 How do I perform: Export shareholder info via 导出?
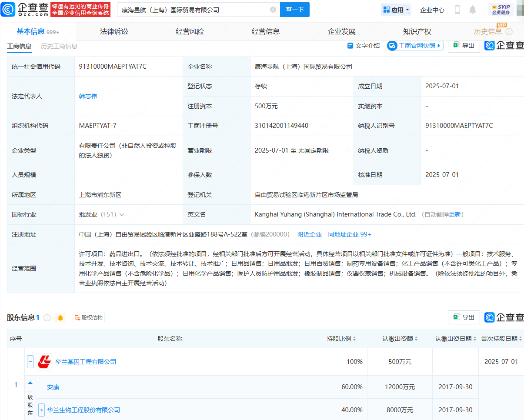(x=464, y=317)
